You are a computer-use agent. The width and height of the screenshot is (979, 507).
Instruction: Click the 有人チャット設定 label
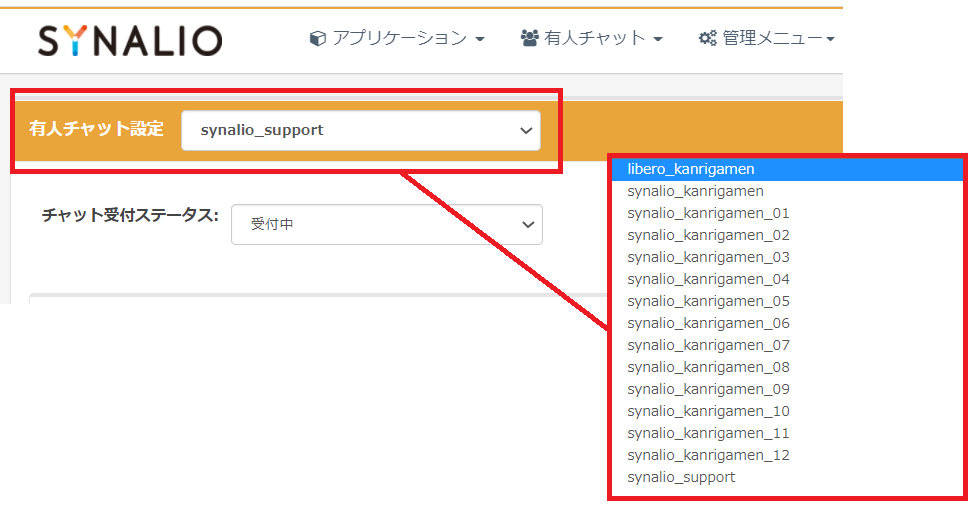click(x=97, y=129)
